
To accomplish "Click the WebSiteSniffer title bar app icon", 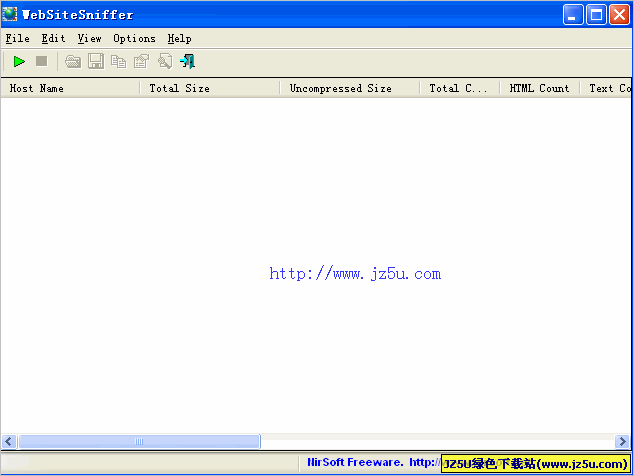I will point(10,14).
